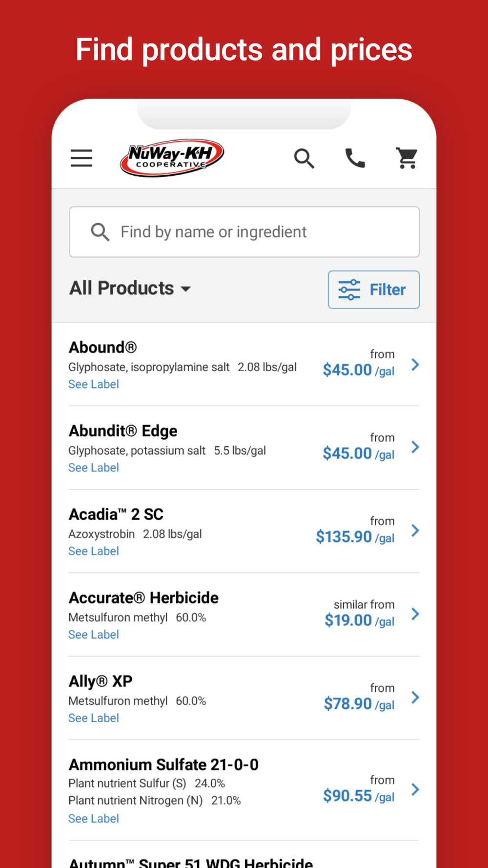Open the shopping cart
This screenshot has height=868, width=488.
pos(407,158)
